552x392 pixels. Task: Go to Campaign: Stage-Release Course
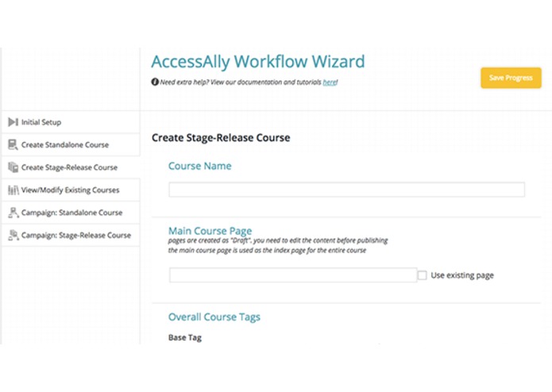pyautogui.click(x=71, y=235)
